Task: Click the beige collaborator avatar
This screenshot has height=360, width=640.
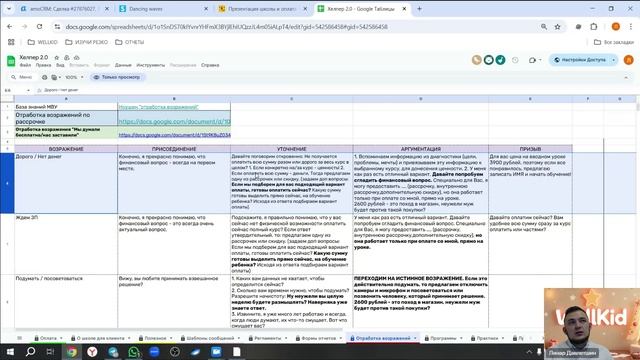Action: point(476,60)
